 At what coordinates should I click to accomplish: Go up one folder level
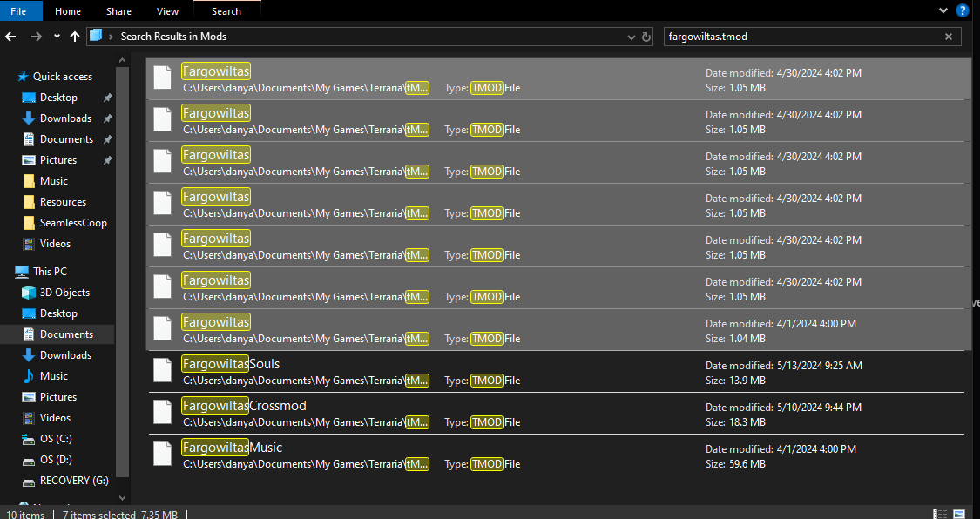pyautogui.click(x=74, y=37)
